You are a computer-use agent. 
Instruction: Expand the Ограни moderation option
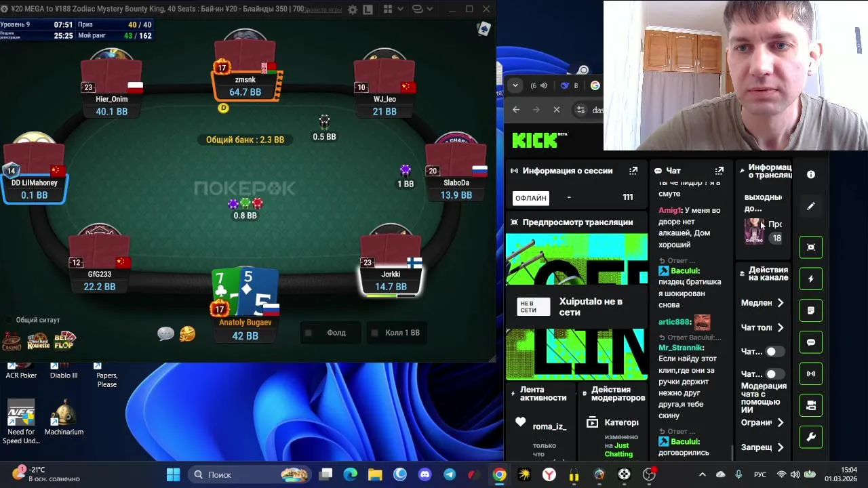click(764, 422)
